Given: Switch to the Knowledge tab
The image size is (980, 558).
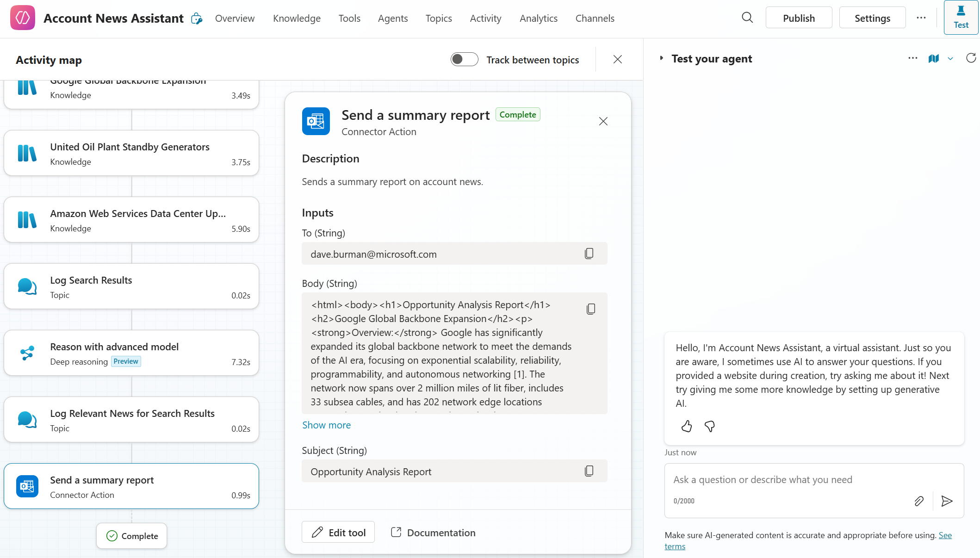Looking at the screenshot, I should click(x=297, y=19).
